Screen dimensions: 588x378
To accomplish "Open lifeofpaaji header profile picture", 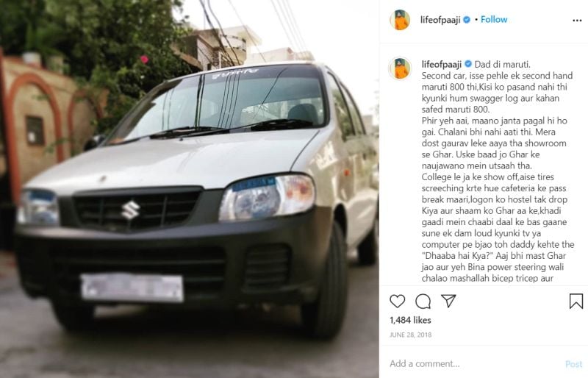I will [x=400, y=20].
